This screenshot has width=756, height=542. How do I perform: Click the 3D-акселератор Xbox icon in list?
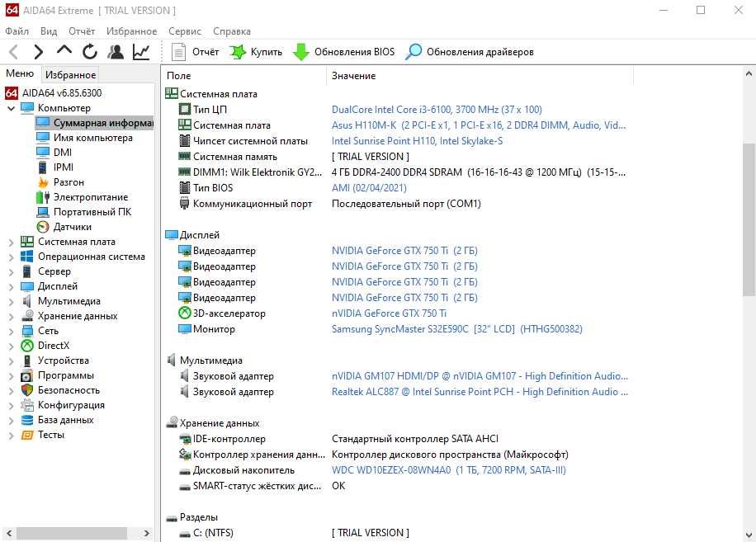185,313
